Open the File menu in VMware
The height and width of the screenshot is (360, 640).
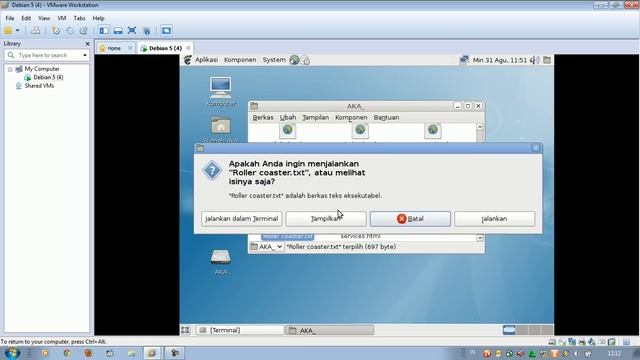coord(10,18)
